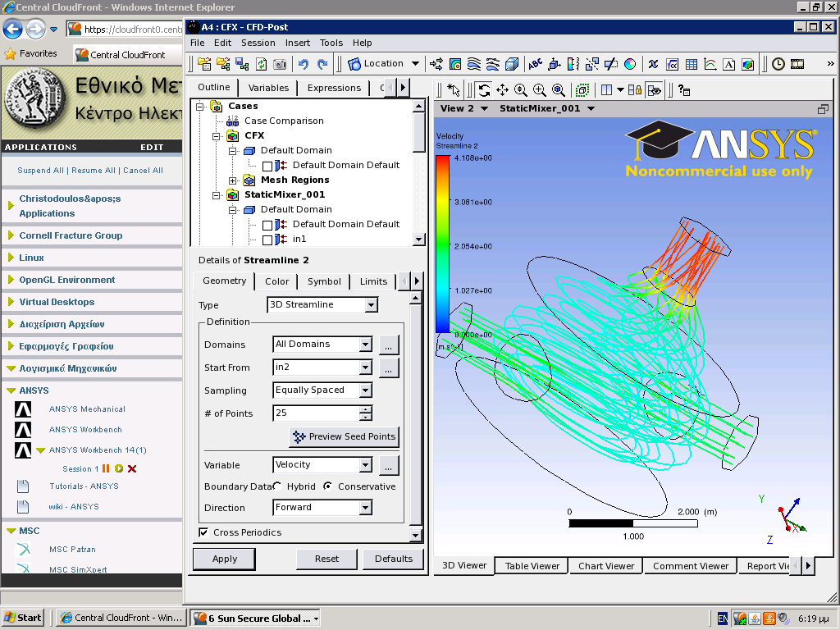Click the Undo arrow in CFD-Post toolbar
Viewport: 840px width, 630px height.
pyautogui.click(x=304, y=64)
